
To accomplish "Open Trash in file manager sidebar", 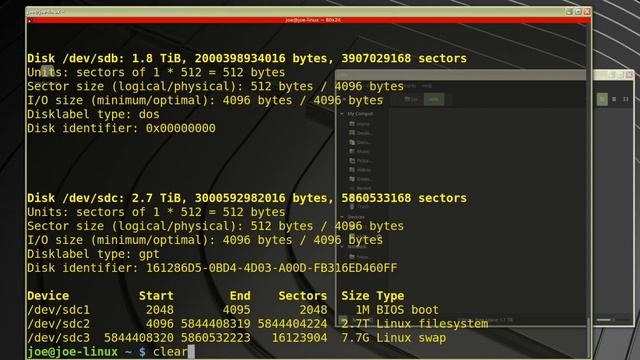I will coord(360,207).
